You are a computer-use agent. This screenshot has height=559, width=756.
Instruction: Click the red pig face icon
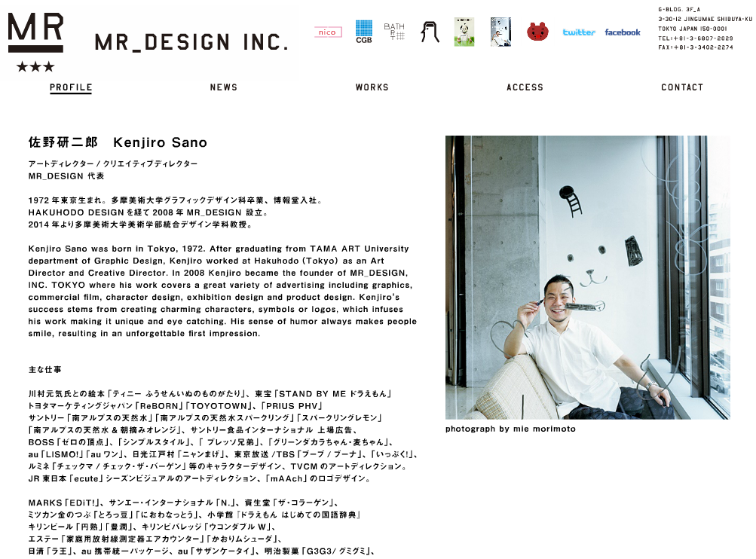pyautogui.click(x=537, y=32)
